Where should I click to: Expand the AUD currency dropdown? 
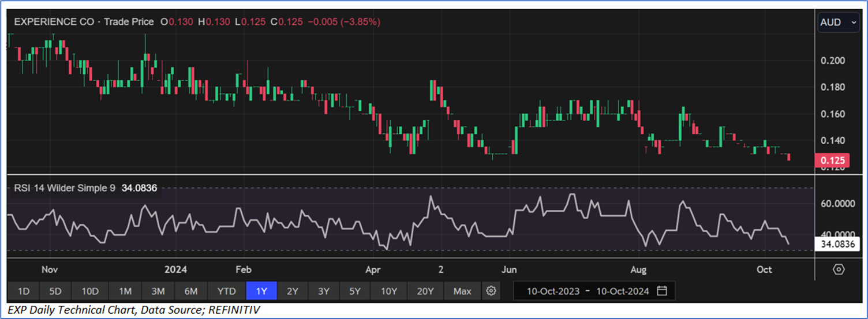click(838, 23)
